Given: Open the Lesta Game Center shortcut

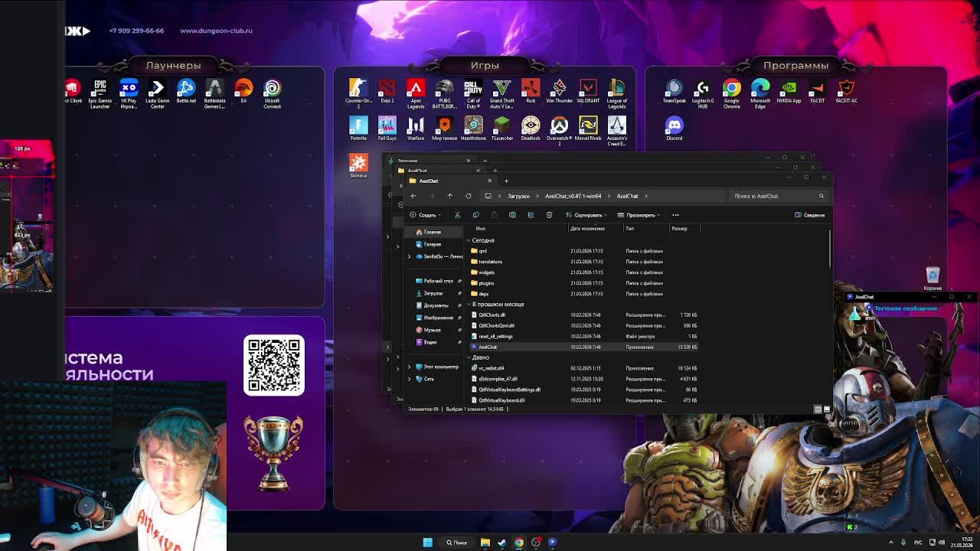Looking at the screenshot, I should pos(157,93).
